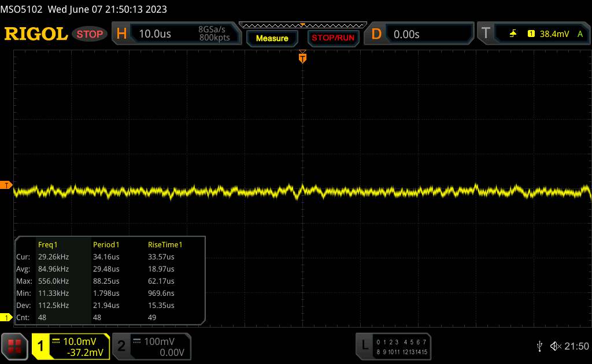Viewport: 592px width, 364px height.
Task: Tap the rising edge trigger type icon
Action: (x=513, y=34)
